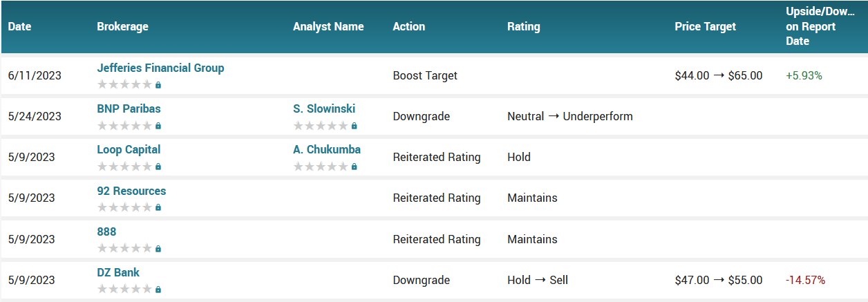
Task: Open analyst S. Slowinski profile link
Action: [x=324, y=108]
